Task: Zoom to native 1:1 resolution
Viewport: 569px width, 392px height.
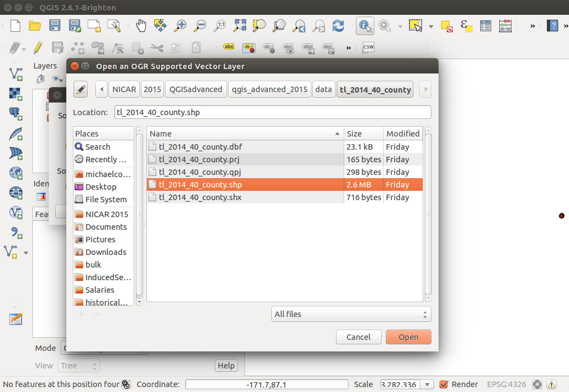Action: [x=220, y=26]
